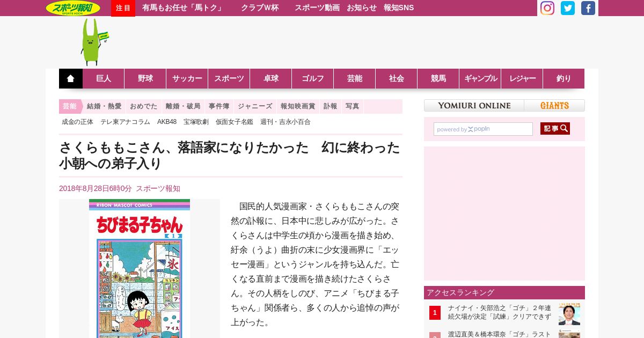Click the ちびまる子ちゃん manga cover image
644x338 pixels.
[140, 268]
